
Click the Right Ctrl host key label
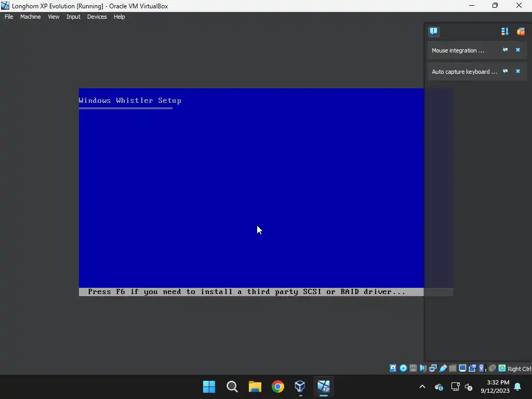(520, 369)
